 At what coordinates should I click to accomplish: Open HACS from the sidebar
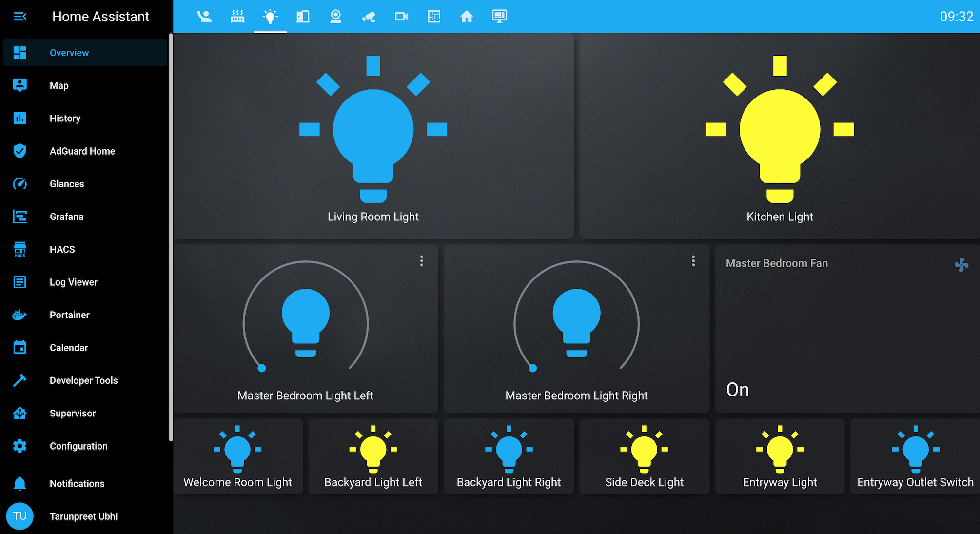pyautogui.click(x=62, y=249)
